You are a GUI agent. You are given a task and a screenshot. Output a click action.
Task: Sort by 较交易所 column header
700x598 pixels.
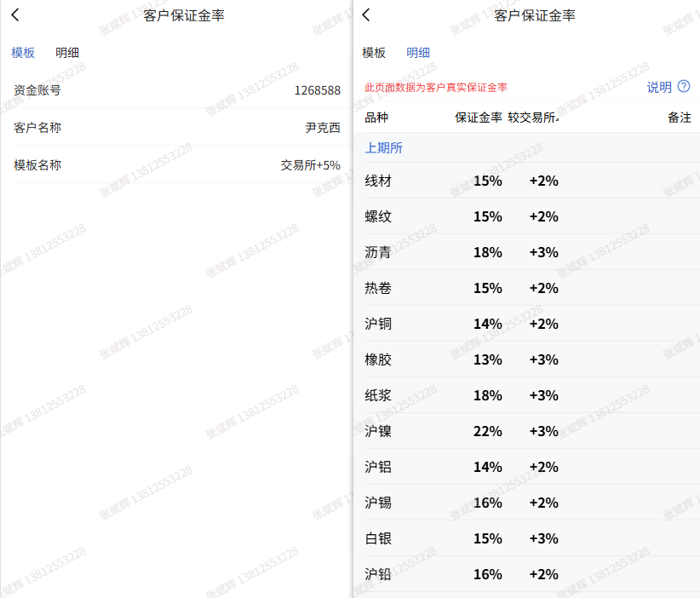pos(533,118)
